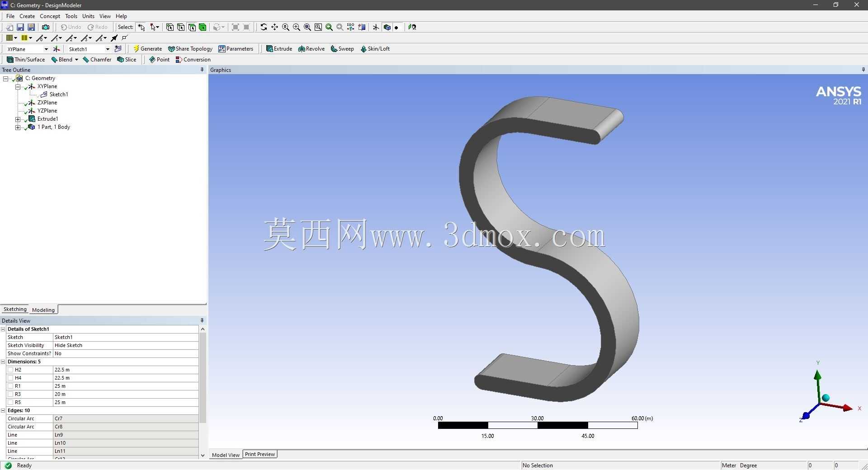This screenshot has width=868, height=470.
Task: Click the pin icon of the Graphics panel
Action: pyautogui.click(x=863, y=70)
